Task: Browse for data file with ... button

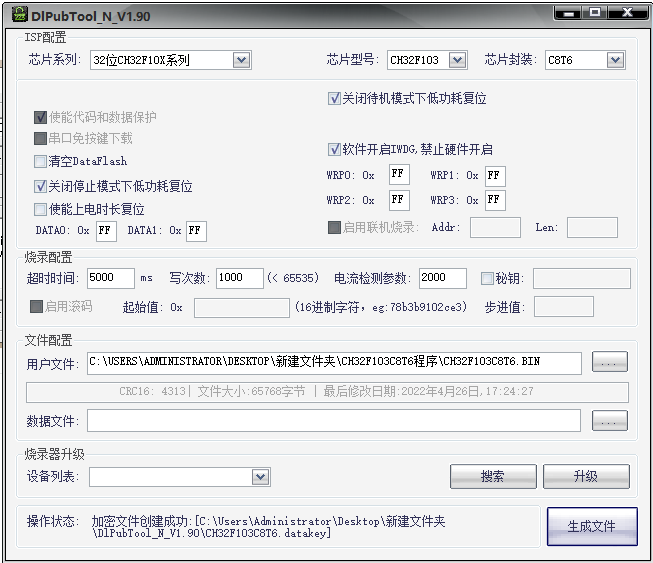Action: click(610, 420)
